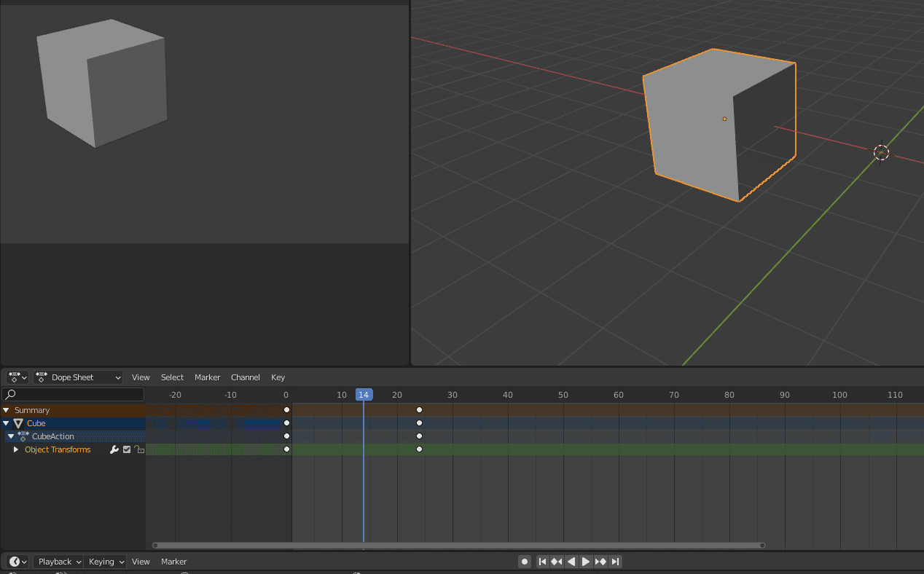Image resolution: width=924 pixels, height=574 pixels.
Task: Toggle the enable checkbox on Object Transforms channel
Action: (126, 449)
